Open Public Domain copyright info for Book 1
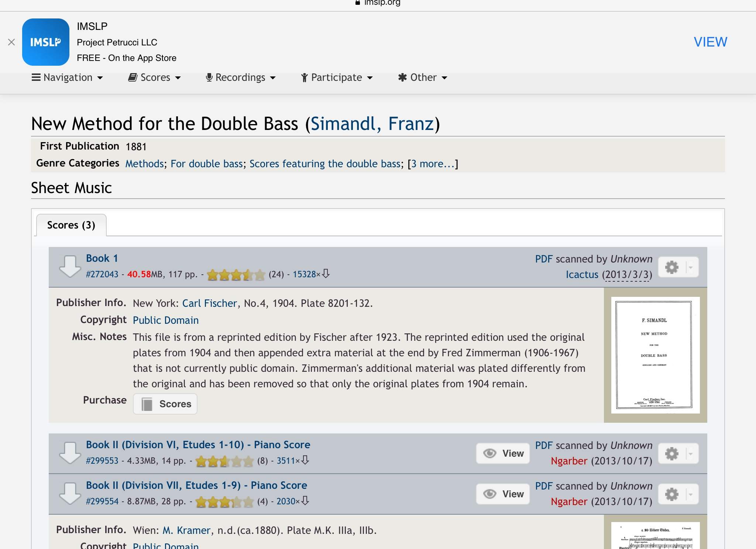The height and width of the screenshot is (549, 756). coord(166,320)
